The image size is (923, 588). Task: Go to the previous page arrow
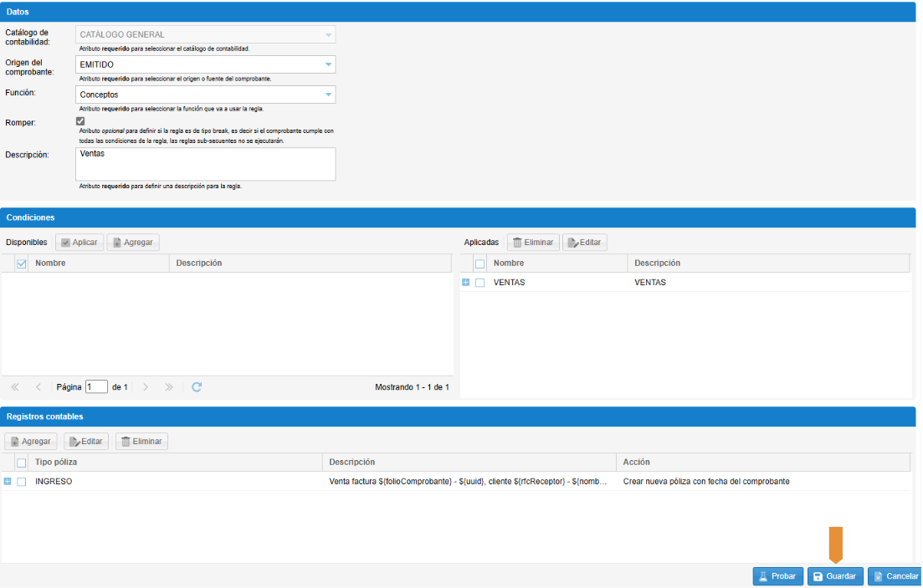point(38,387)
